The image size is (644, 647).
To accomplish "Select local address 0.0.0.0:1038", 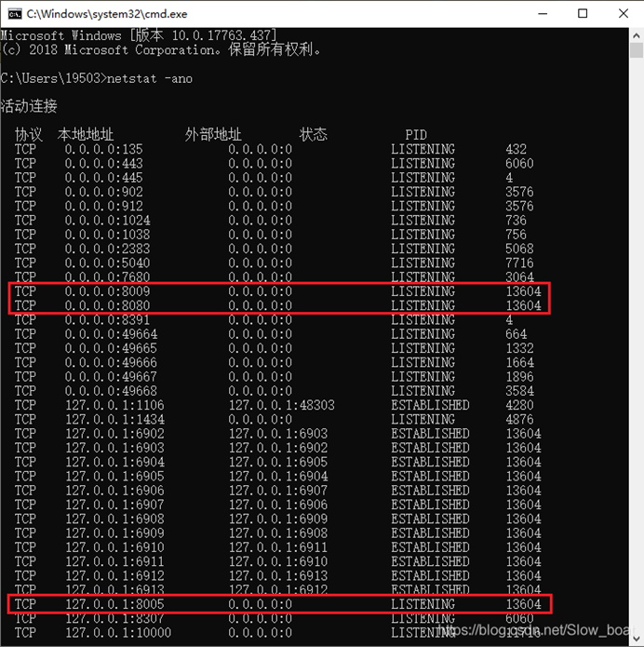I will click(x=107, y=235).
